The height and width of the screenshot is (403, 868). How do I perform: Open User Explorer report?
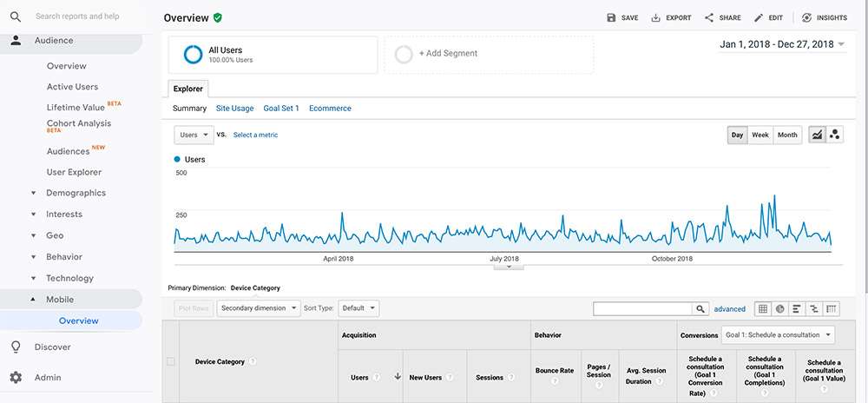74,172
